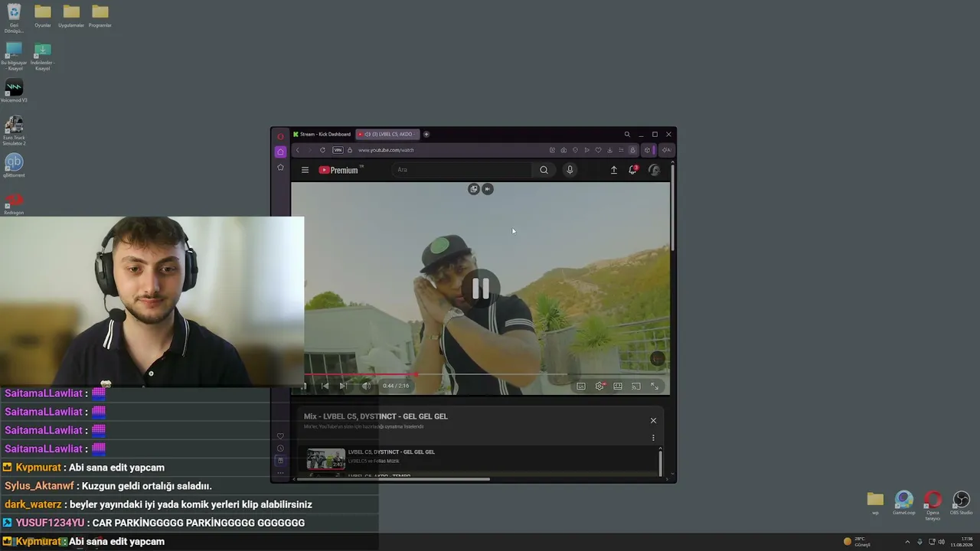Open taskbar clock and date
This screenshot has height=551, width=980.
(961, 542)
